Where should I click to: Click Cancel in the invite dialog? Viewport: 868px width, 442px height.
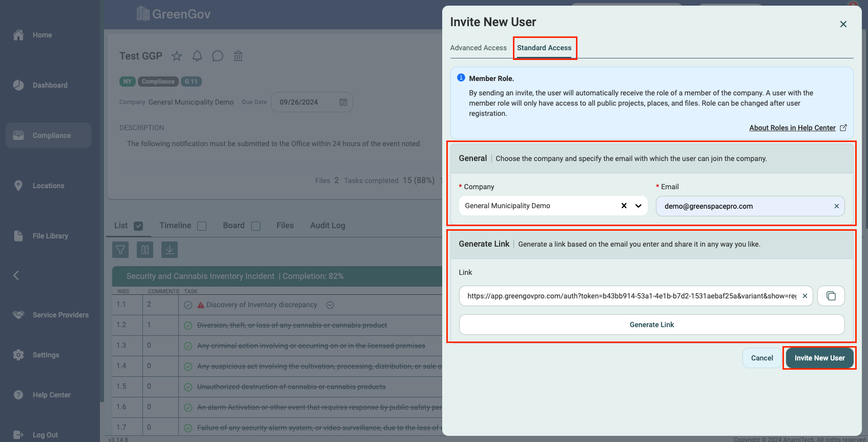point(762,358)
